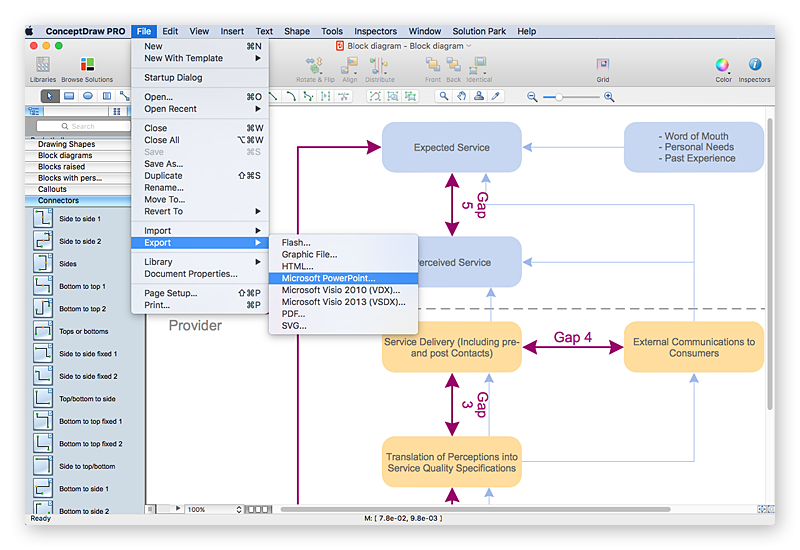Open the Libraries panel icon
Image resolution: width=800 pixels, height=550 pixels.
(43, 65)
